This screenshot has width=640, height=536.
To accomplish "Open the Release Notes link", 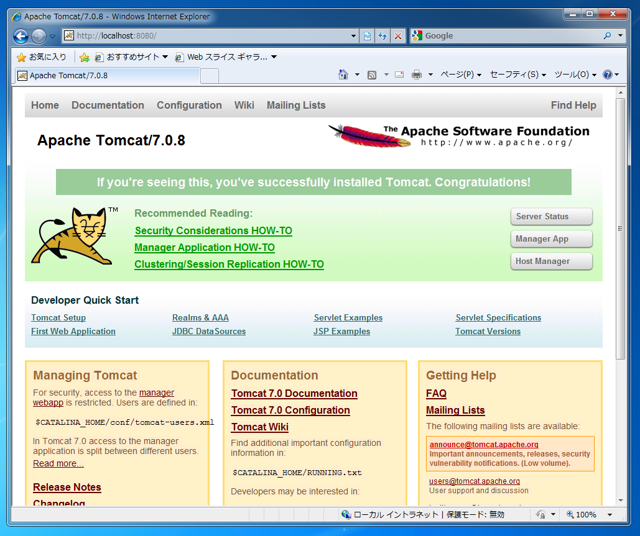I will [x=67, y=487].
